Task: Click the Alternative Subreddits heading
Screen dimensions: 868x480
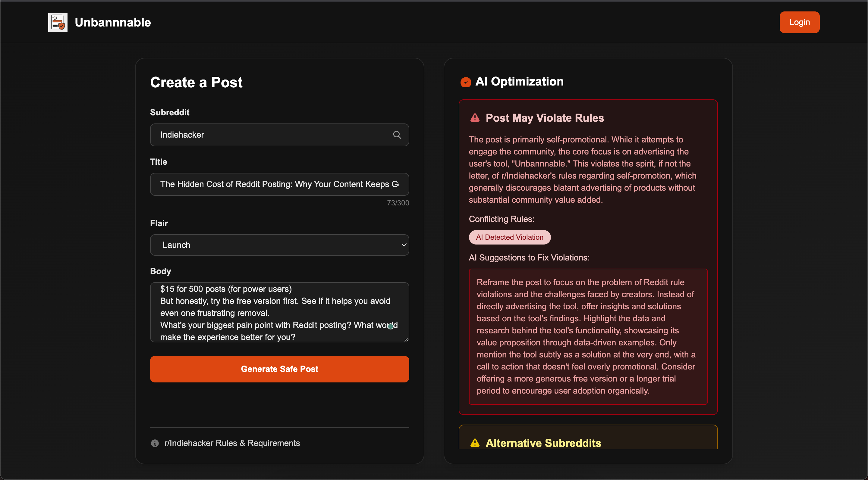Action: tap(543, 443)
